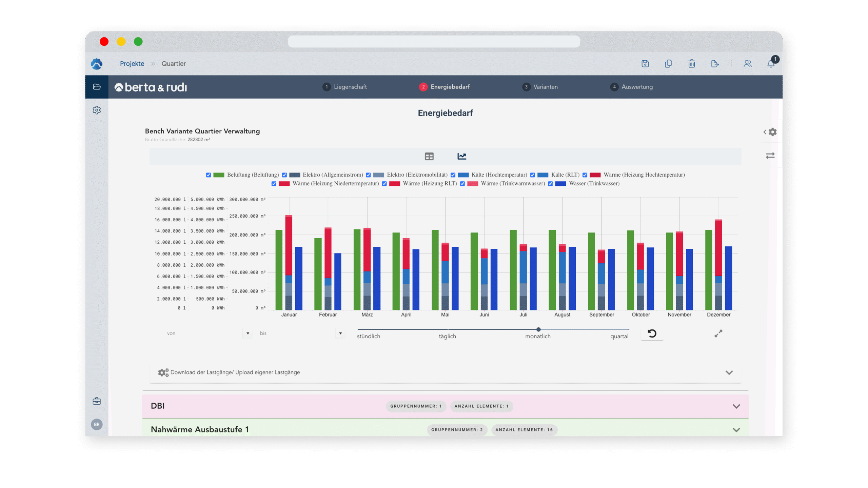
Task: Expand Download der Lastgänge section
Action: pos(729,372)
